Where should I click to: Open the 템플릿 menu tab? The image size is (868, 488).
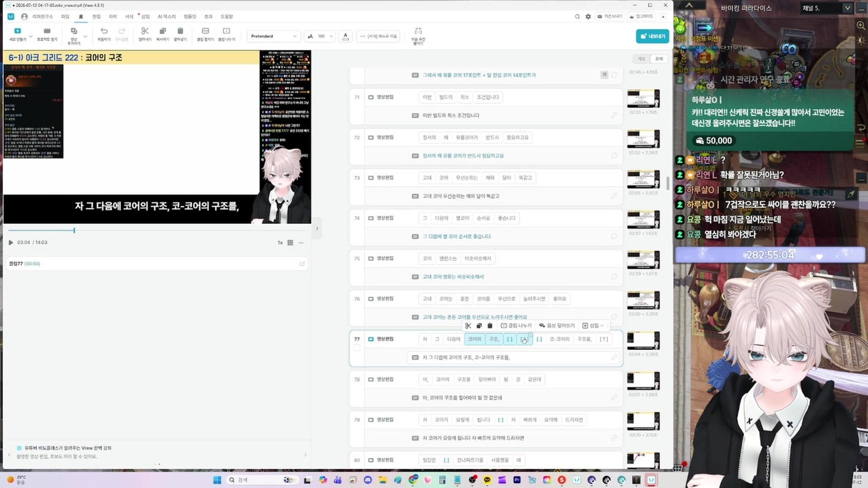[x=190, y=17]
